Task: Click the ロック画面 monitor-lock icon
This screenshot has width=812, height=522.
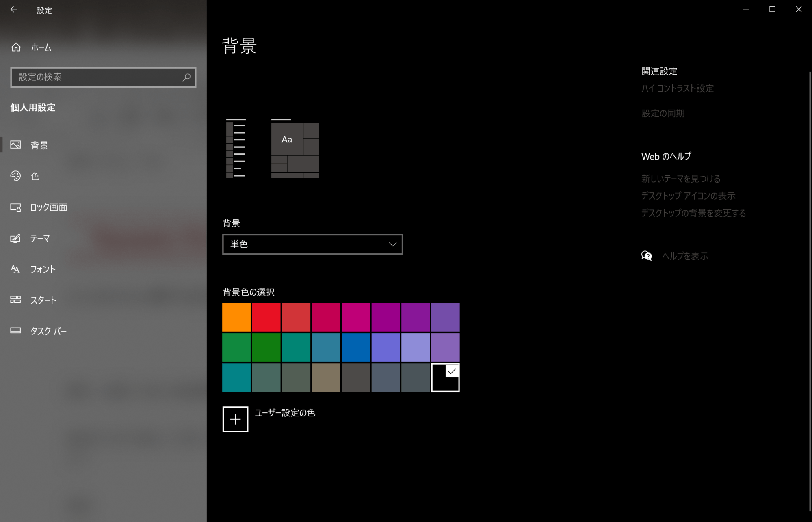Action: coord(15,207)
